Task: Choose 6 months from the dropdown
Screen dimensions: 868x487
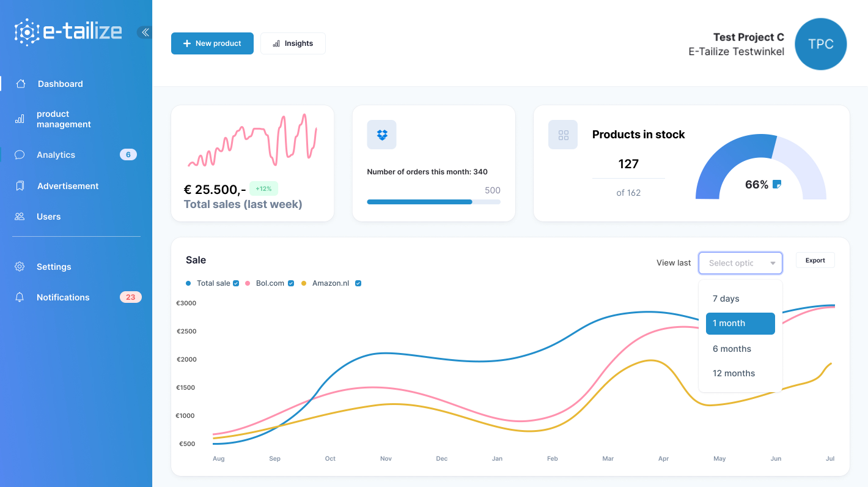Action: 732,349
